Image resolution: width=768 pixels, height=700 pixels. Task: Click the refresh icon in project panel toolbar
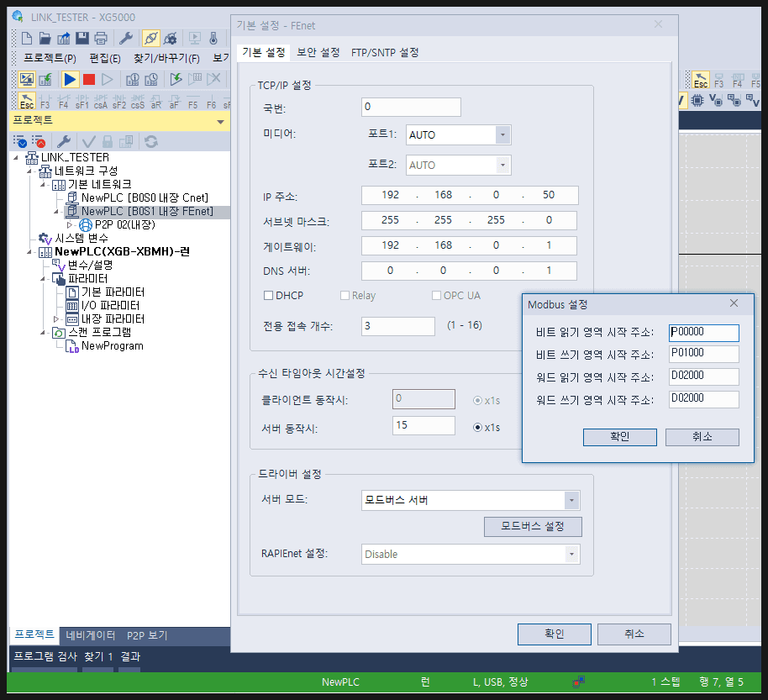151,142
